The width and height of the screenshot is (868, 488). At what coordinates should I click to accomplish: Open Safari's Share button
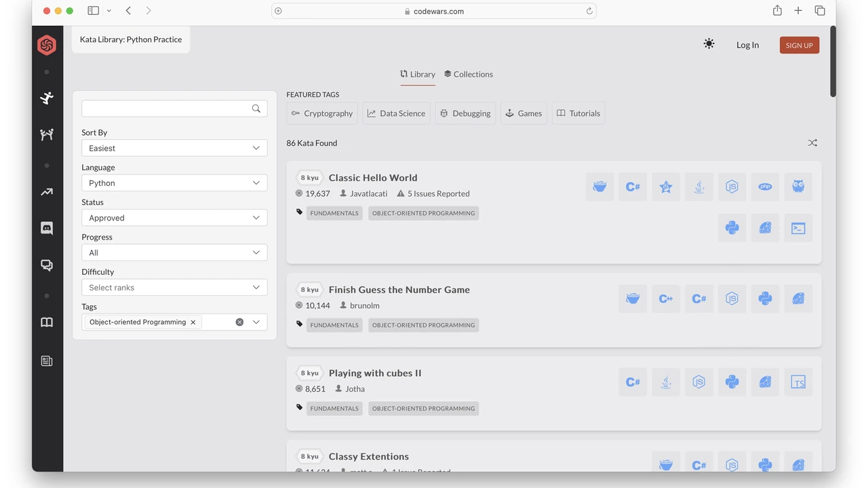(777, 10)
